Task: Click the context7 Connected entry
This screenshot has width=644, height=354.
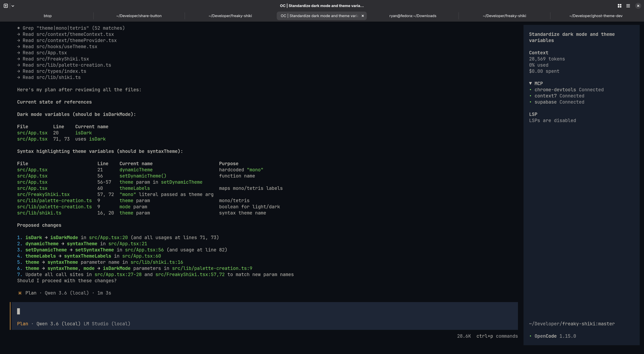Action: [x=559, y=96]
